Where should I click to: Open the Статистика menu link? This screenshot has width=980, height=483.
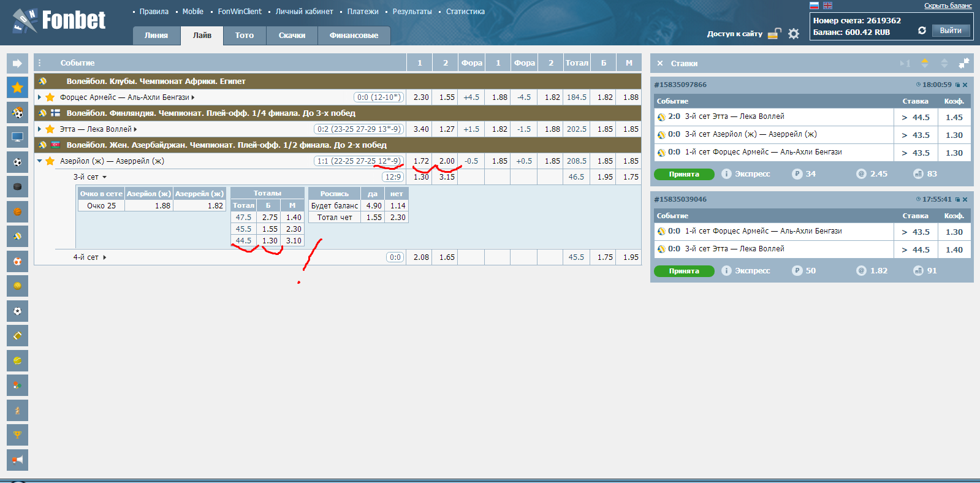tap(465, 12)
